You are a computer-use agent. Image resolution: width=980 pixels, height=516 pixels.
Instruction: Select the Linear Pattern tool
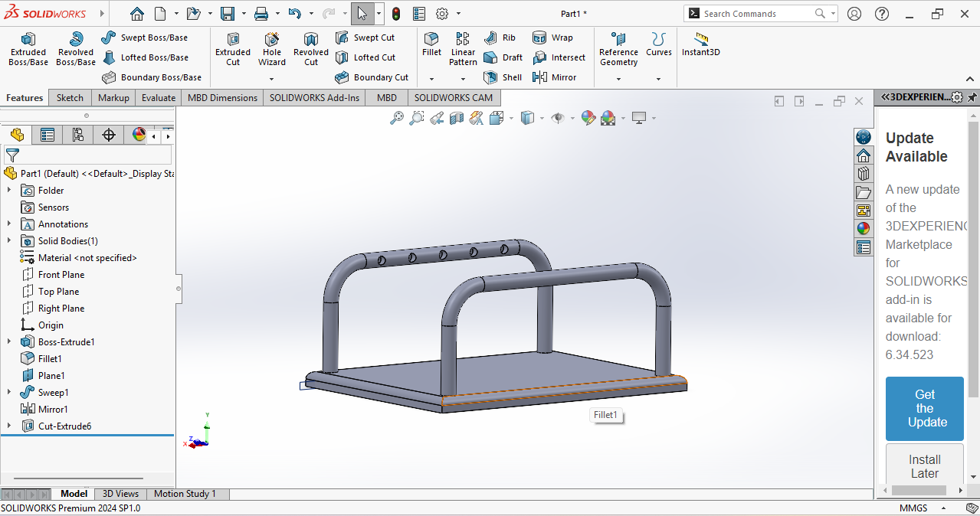463,49
